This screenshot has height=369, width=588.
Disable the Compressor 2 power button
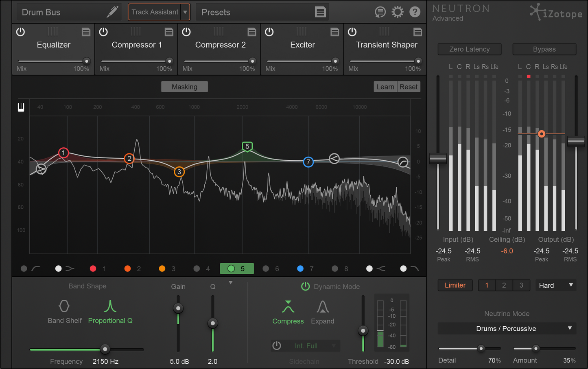click(x=186, y=32)
